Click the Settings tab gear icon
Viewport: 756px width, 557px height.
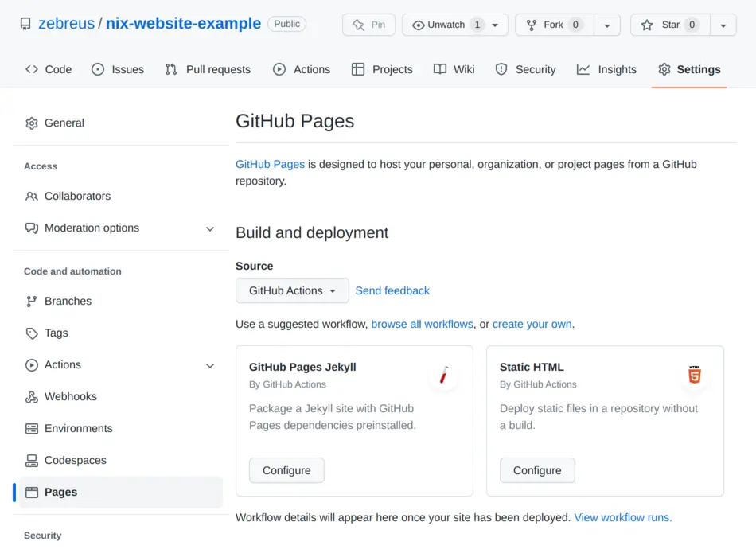tap(664, 69)
